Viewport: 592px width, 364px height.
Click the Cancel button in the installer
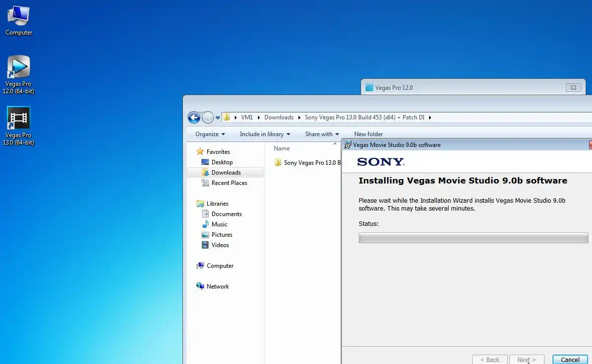point(570,360)
